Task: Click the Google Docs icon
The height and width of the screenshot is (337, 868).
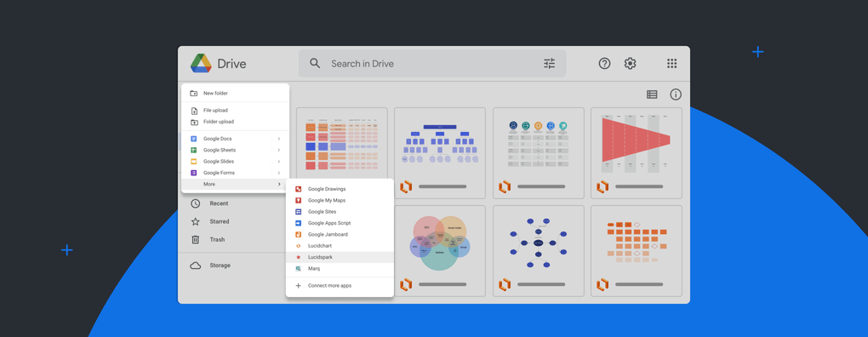Action: coord(194,139)
